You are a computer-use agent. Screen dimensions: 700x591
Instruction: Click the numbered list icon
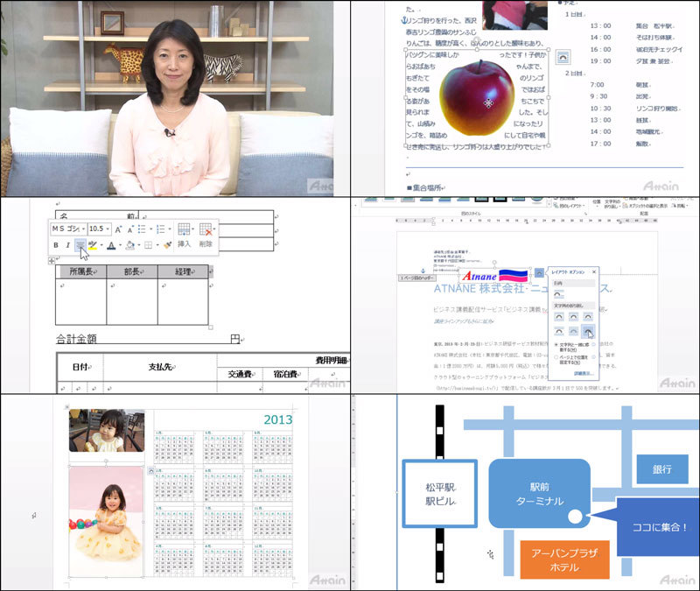click(161, 229)
